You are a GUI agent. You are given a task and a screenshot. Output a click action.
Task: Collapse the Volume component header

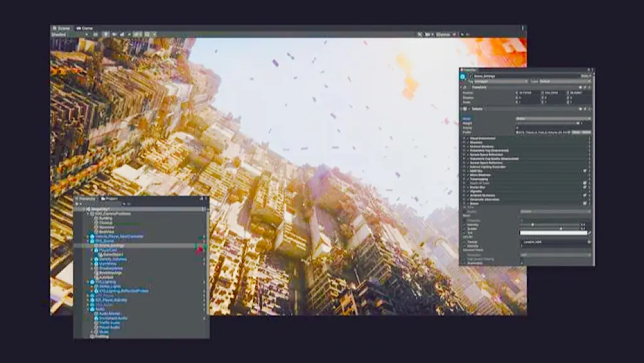point(526,109)
